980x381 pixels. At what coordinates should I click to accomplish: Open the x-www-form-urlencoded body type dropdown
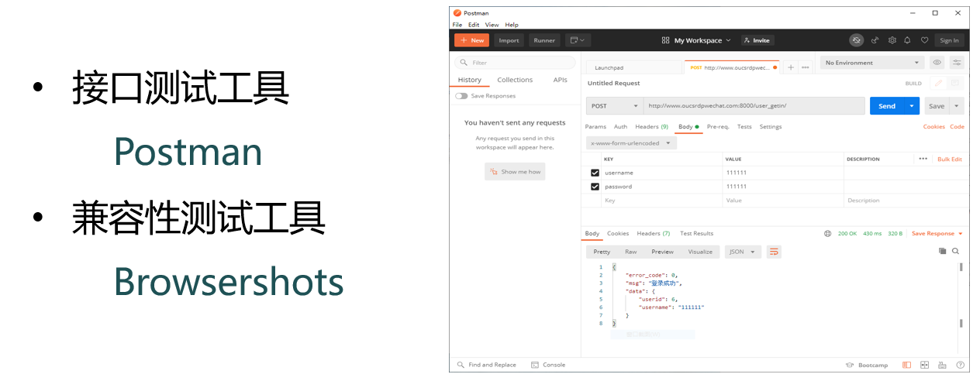click(631, 143)
